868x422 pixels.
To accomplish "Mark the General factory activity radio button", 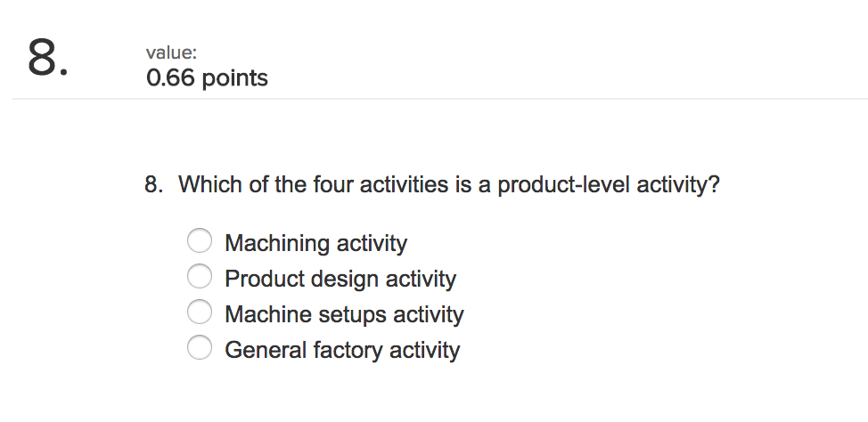I will (x=200, y=348).
